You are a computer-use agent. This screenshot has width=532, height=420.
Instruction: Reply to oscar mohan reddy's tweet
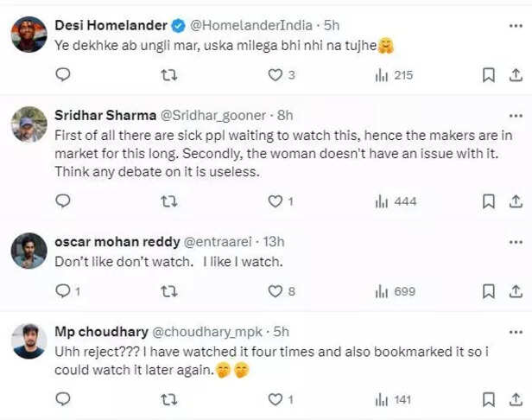[63, 291]
